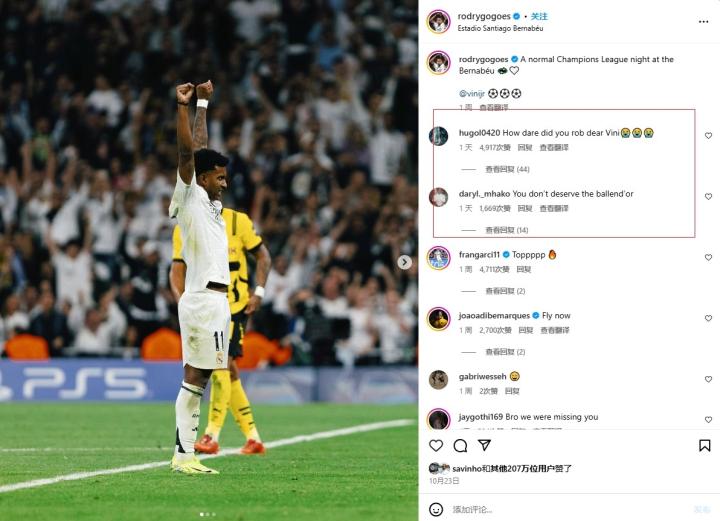
Task: Like the post with heart icon
Action: [x=436, y=445]
